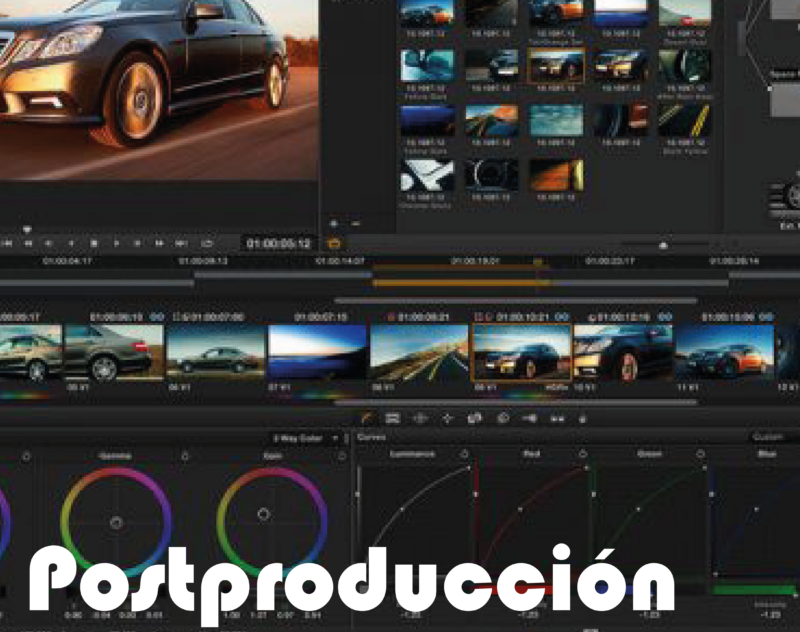
Task: Open the sixth round palette toolbar icon
Action: click(x=503, y=419)
